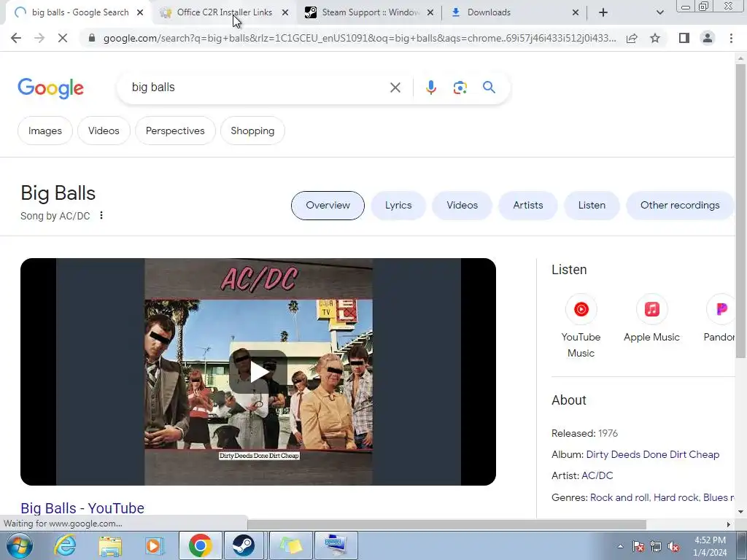Open the share this page icon

632,38
